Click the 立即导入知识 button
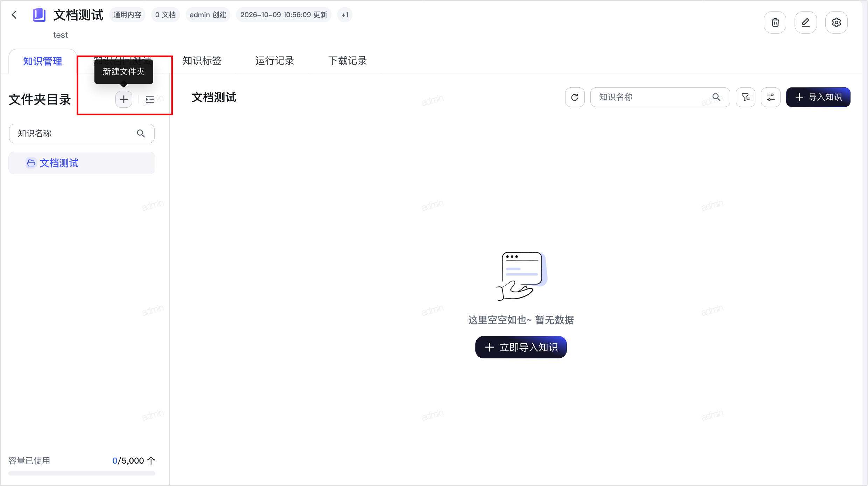This screenshot has height=486, width=868. 521,347
